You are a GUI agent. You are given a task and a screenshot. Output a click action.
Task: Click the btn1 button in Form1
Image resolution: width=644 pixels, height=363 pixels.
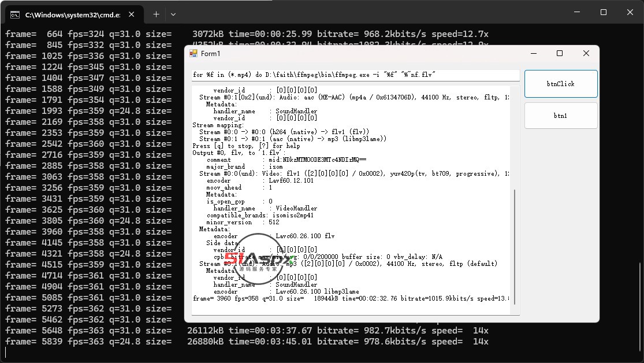[561, 116]
